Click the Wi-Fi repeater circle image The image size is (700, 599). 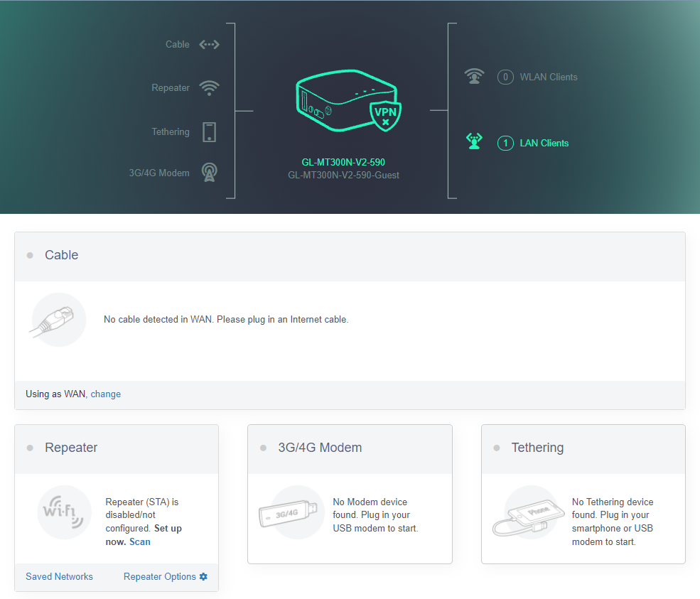click(x=64, y=512)
